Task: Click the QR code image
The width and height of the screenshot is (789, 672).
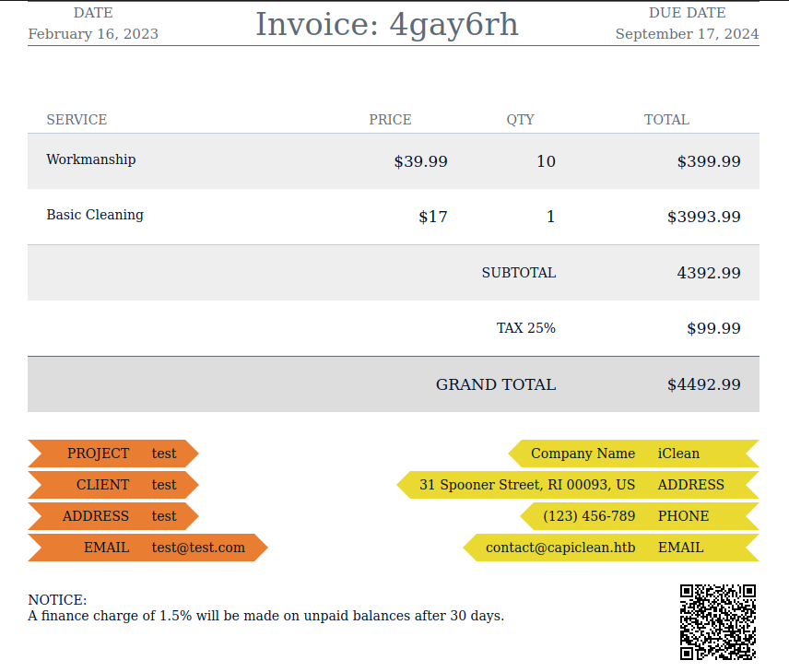Action: 717,621
